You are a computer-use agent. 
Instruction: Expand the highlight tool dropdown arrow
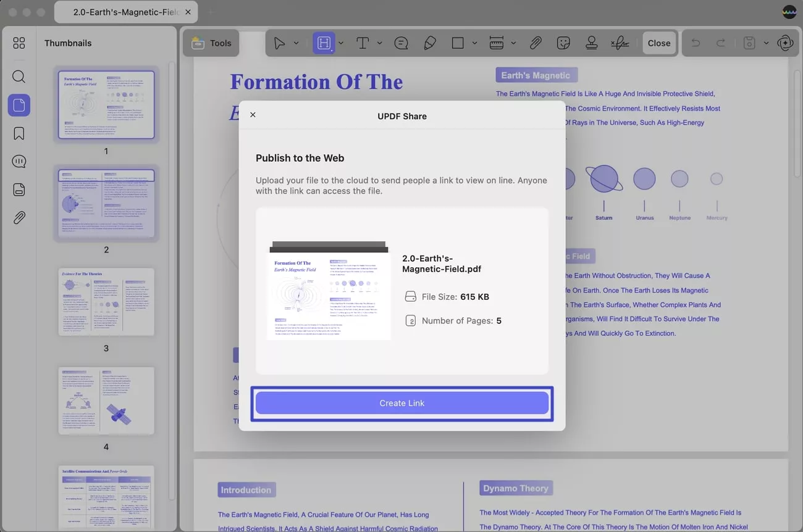[x=341, y=43]
